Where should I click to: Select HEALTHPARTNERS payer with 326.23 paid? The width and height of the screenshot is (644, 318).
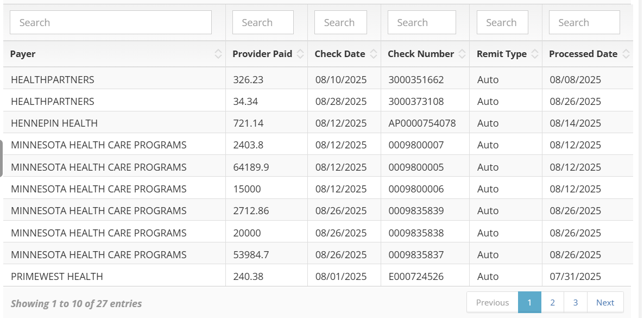coord(53,79)
